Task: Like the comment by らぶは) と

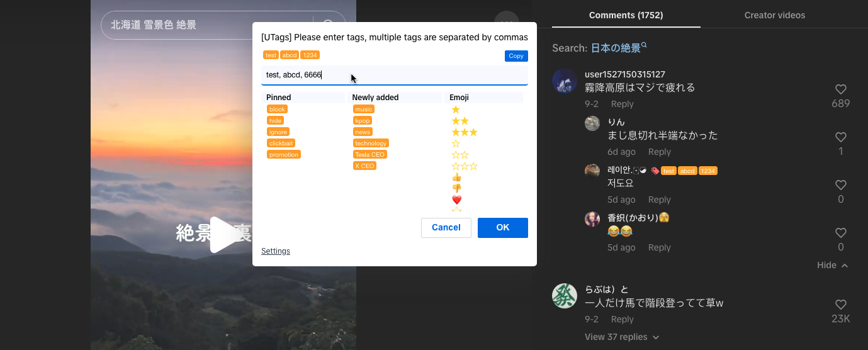Action: (840, 305)
